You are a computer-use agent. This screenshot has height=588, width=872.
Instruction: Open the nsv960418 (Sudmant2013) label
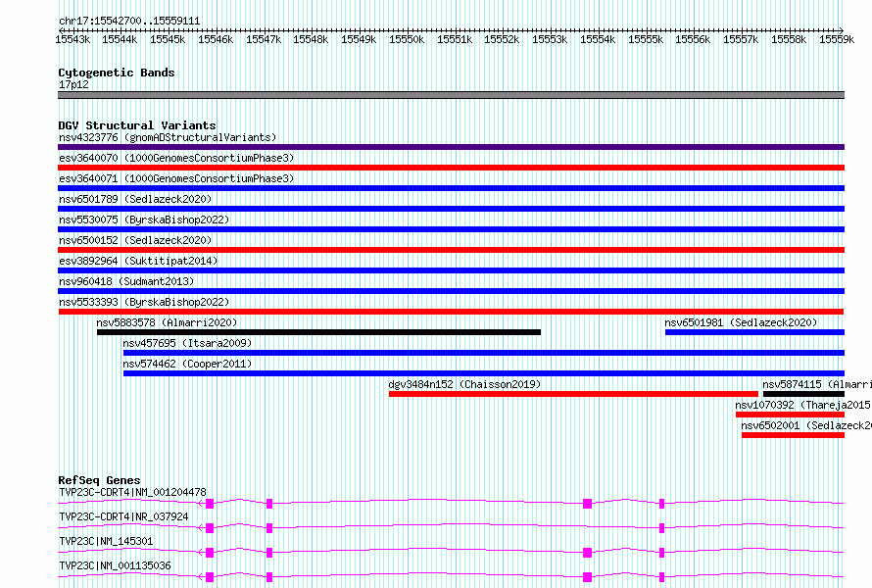point(126,281)
